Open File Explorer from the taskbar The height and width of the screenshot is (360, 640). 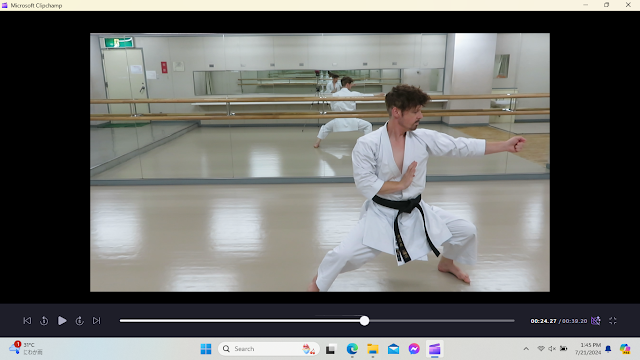point(373,349)
